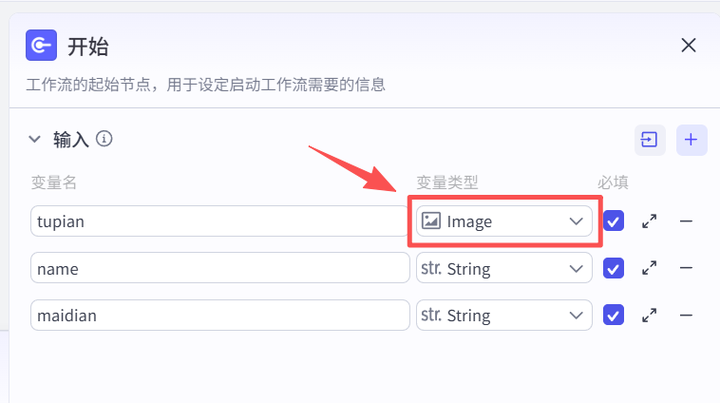Open the Image type dropdown for tupian
Viewport: 720px width, 403px height.
point(504,221)
